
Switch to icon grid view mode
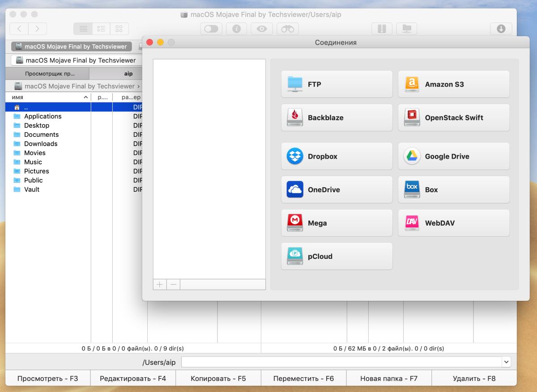119,29
